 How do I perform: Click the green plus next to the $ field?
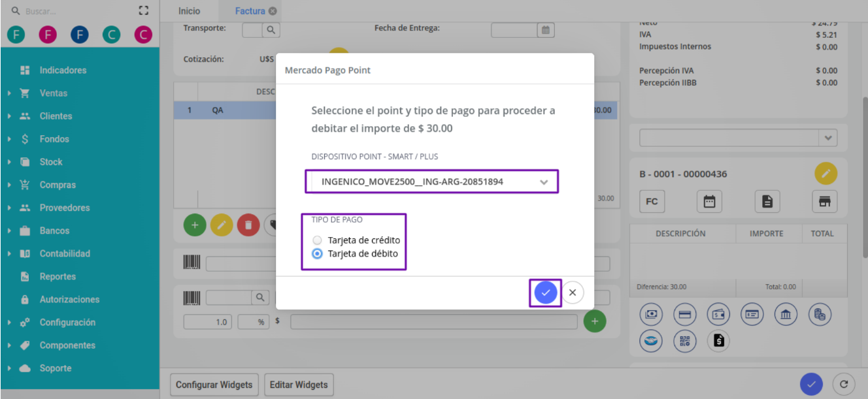click(x=595, y=321)
